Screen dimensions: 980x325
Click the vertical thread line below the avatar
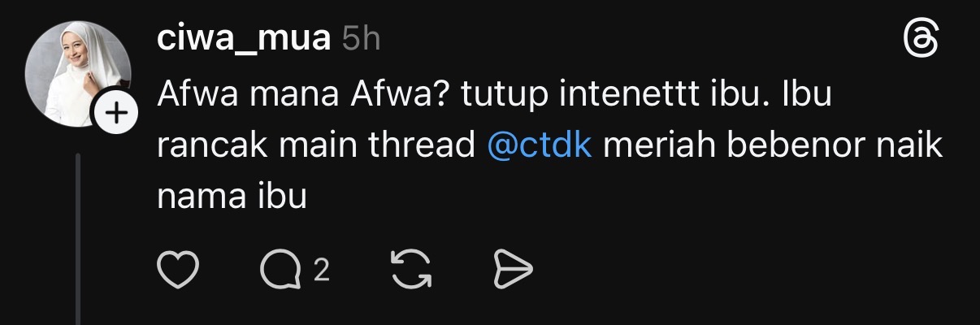click(x=78, y=236)
